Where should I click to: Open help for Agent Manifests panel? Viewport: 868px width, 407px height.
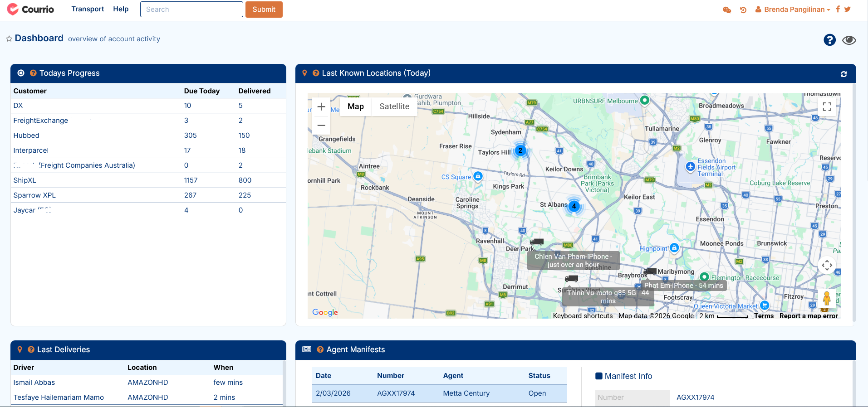click(x=320, y=349)
